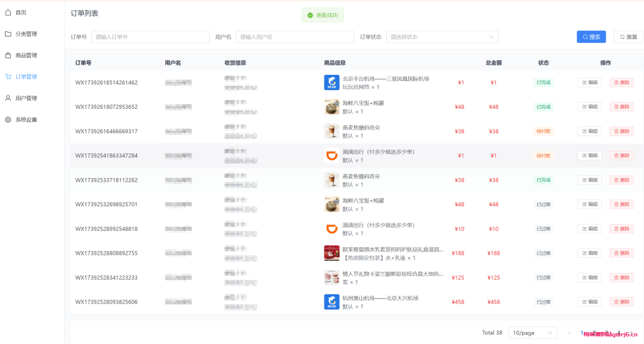Viewport: 644px width, 344px height.
Task: Click 欧莱雅复颜水乳 product image
Action: 331,253
